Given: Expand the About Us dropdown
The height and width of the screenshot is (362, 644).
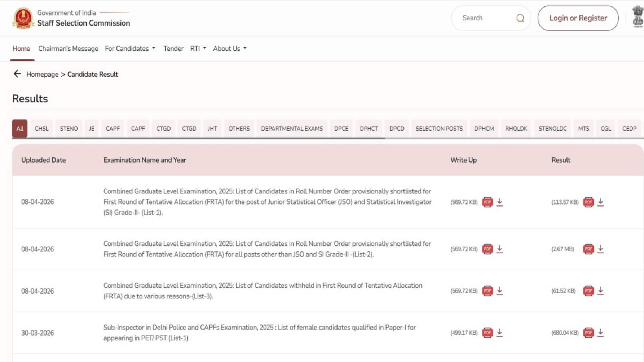Looking at the screenshot, I should [229, 48].
